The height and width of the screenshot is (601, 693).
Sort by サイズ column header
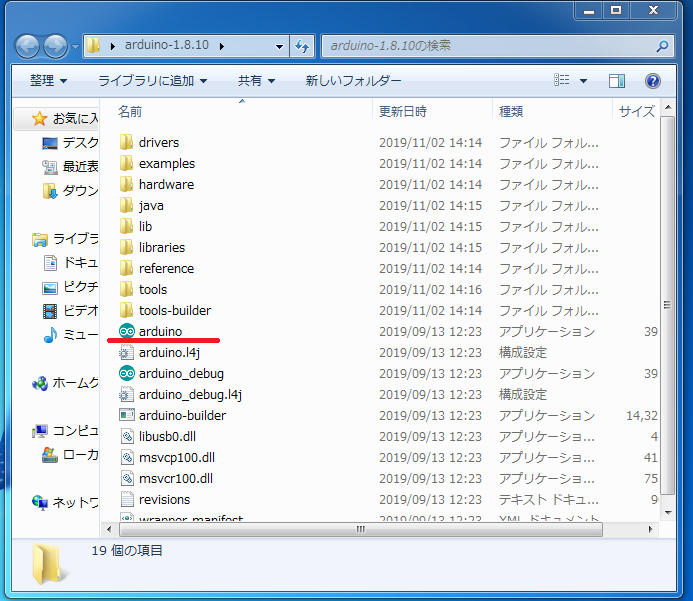636,111
